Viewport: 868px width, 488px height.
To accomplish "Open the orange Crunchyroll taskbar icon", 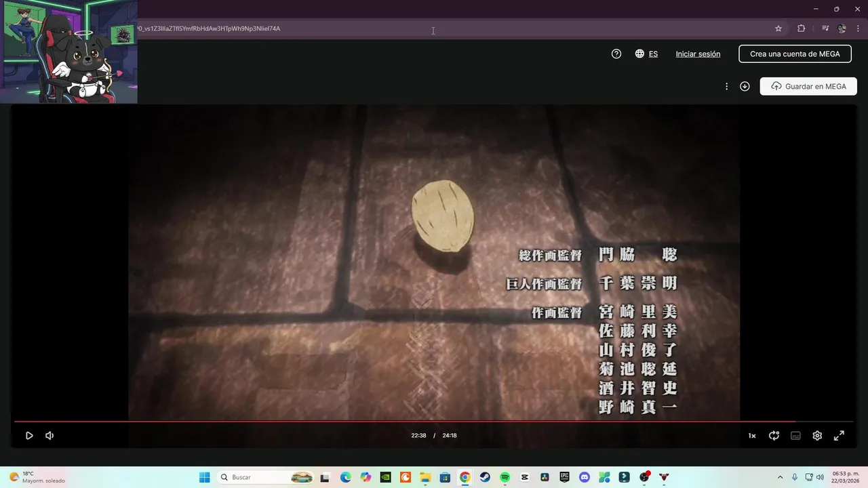I will click(x=406, y=477).
